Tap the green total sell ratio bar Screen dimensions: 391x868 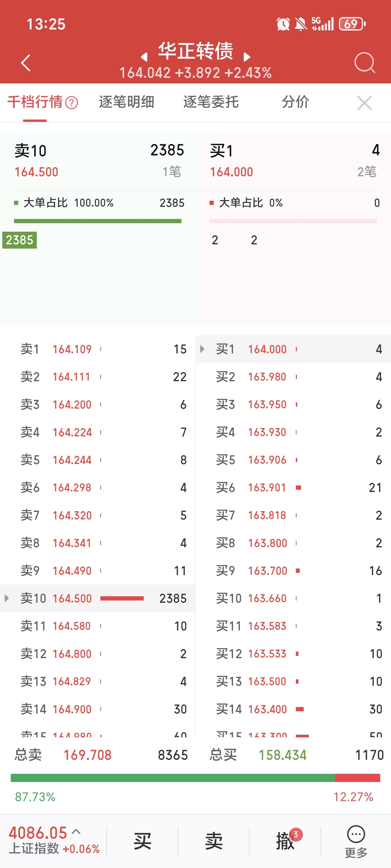pos(173,778)
